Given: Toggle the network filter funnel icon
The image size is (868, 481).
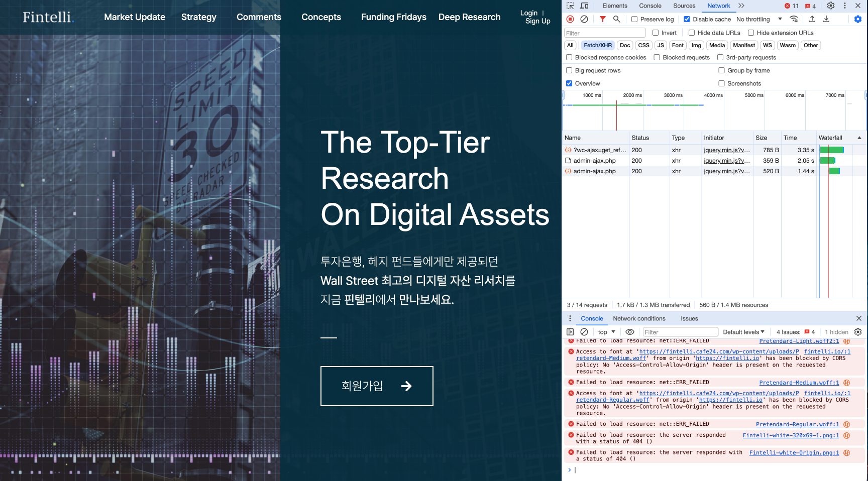Looking at the screenshot, I should [602, 19].
